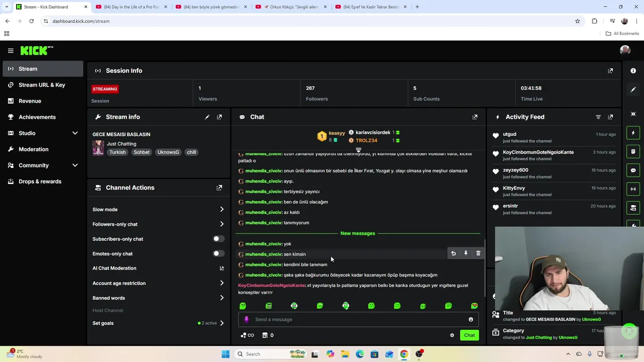644x362 pixels.
Task: Expand Followers-only chat options
Action: coord(222,224)
